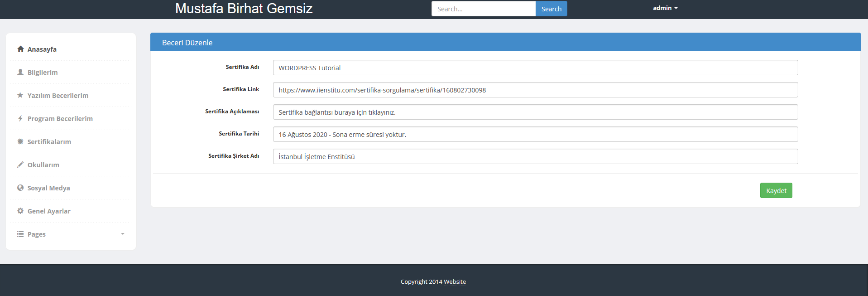Click the Sertifika Link label
This screenshot has width=868, height=296.
(x=241, y=89)
